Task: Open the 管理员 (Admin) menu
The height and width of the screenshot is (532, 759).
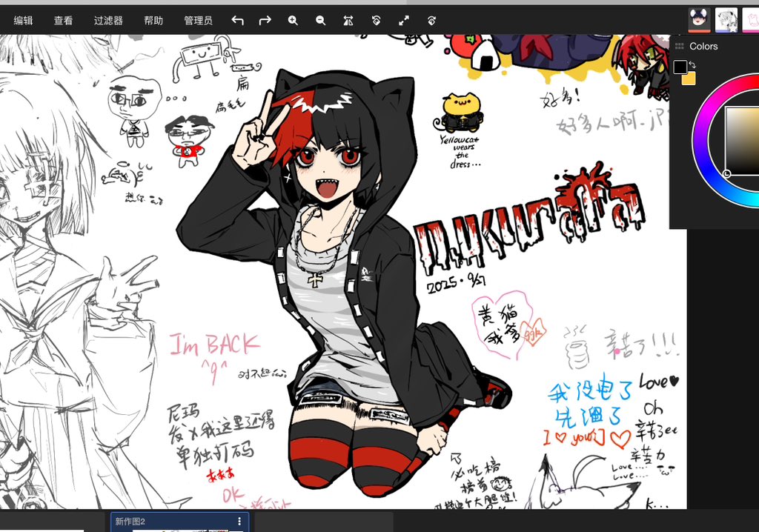Action: pyautogui.click(x=198, y=20)
